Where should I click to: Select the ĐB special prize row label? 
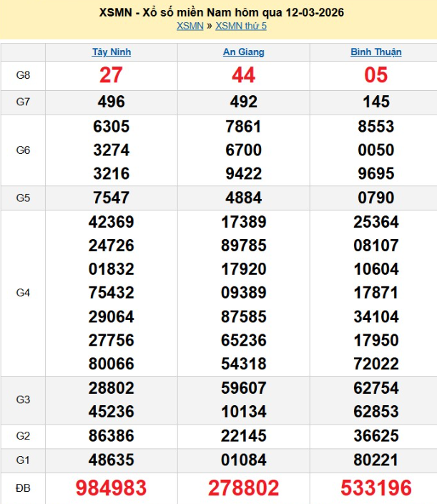pos(23,488)
